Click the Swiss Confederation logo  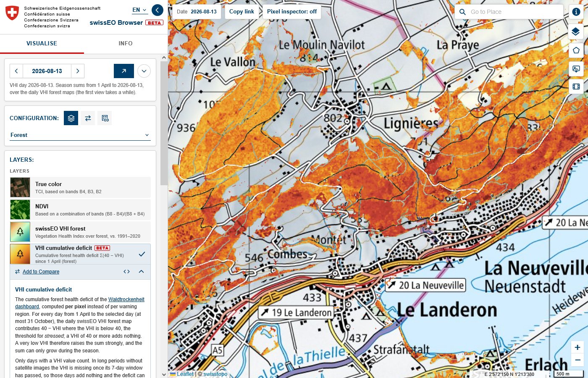tap(12, 13)
